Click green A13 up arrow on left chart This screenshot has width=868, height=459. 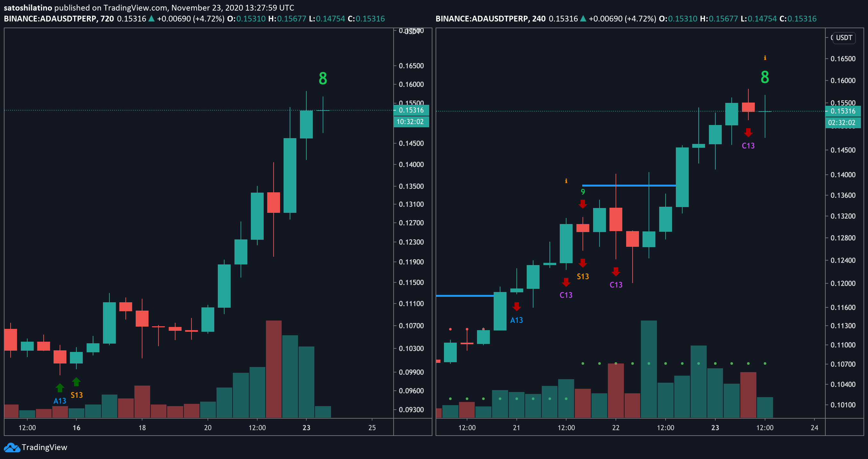(60, 388)
